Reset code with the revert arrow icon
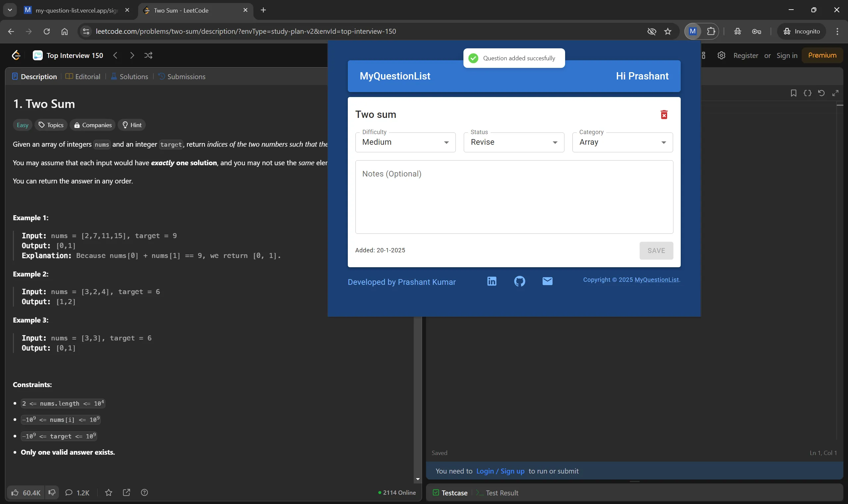Screen dimensions: 848x504 point(821,93)
